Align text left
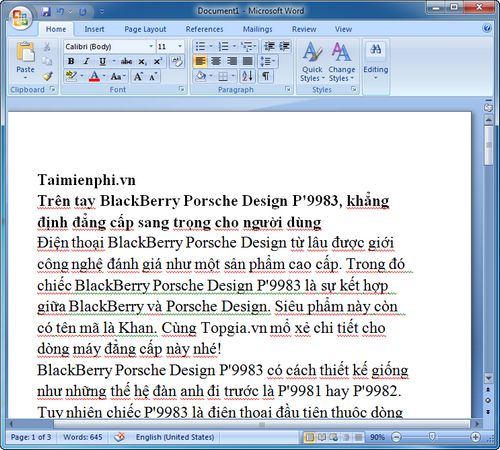500x450 pixels. tap(200, 61)
